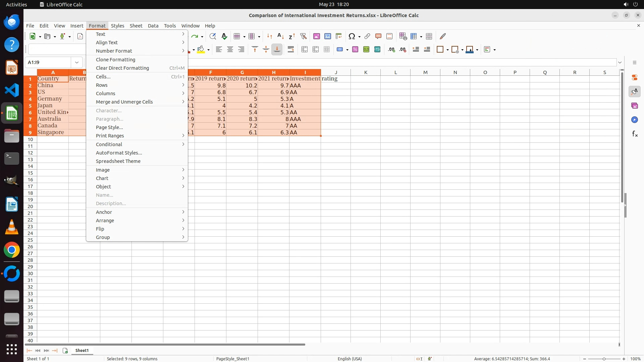Screen dimensions: 644x362
Task: Open the Functions sidebar panel icon
Action: (635, 134)
